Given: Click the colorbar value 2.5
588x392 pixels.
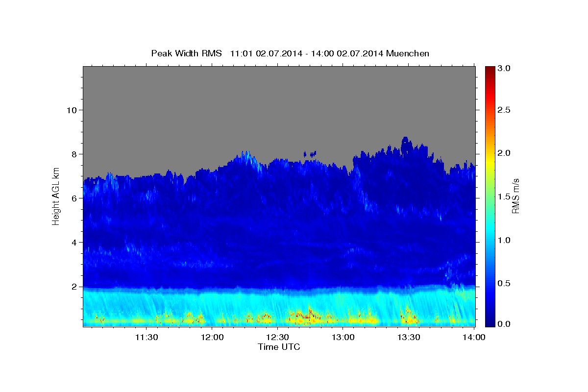Looking at the screenshot, I should point(504,110).
